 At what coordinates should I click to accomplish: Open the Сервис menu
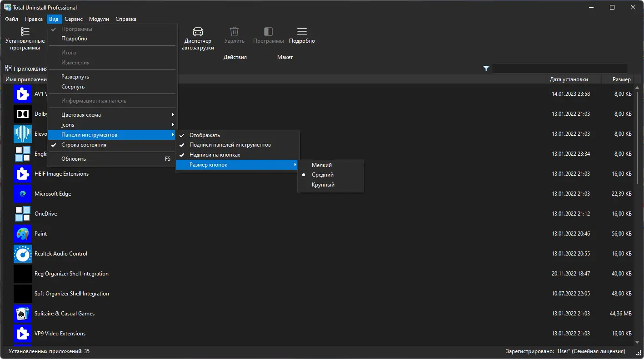[74, 19]
